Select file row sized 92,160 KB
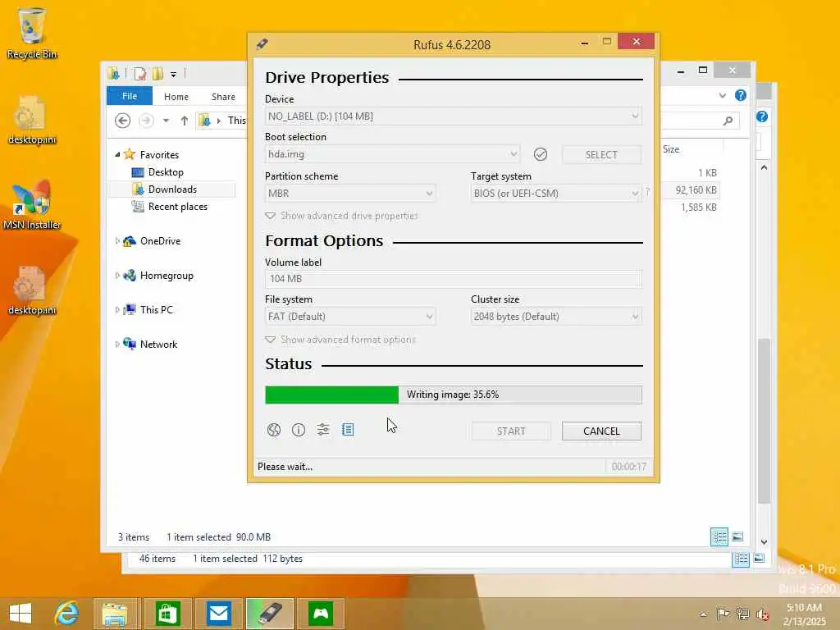Screen dimensions: 840x630 691,189
